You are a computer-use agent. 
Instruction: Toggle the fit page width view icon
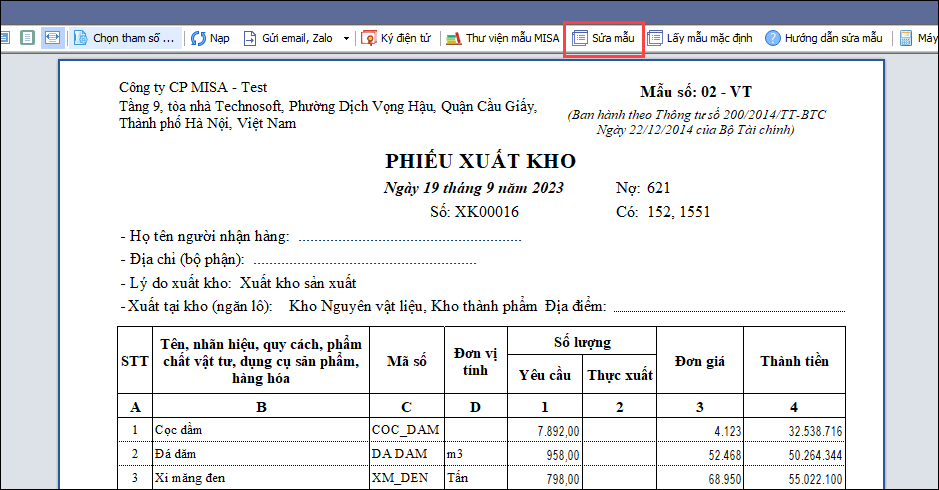tap(51, 38)
